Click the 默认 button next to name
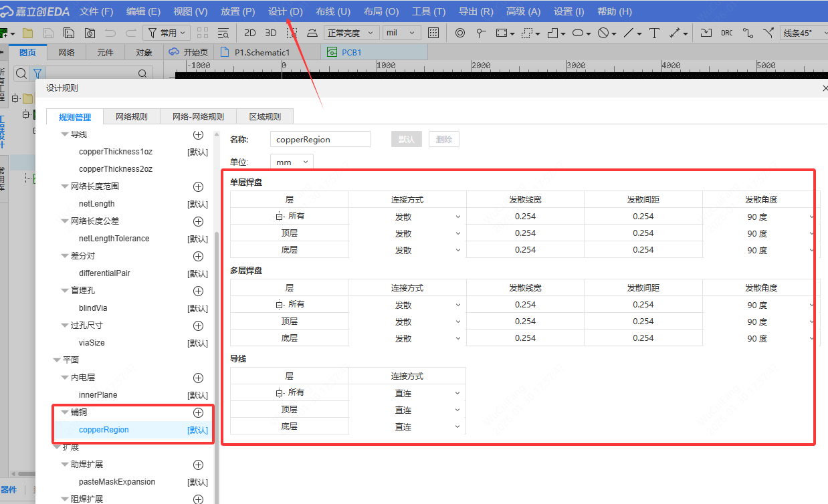 click(406, 139)
